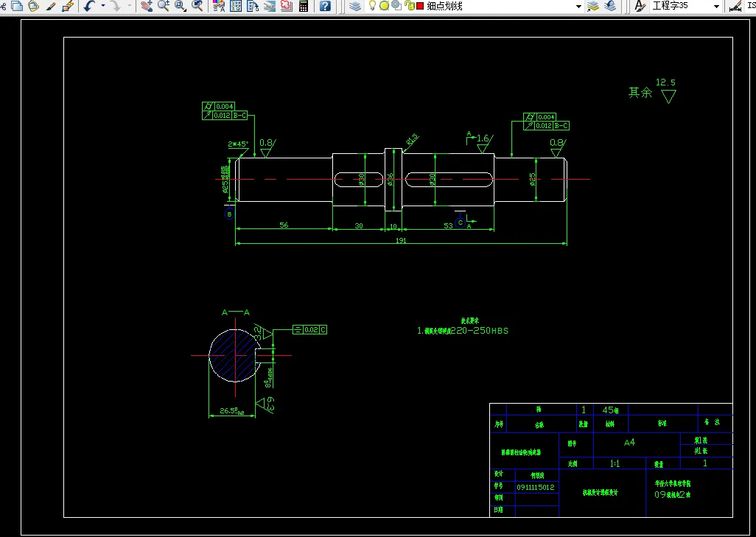This screenshot has height=537, width=756.
Task: Activate the Pan hand tool
Action: pyautogui.click(x=147, y=6)
